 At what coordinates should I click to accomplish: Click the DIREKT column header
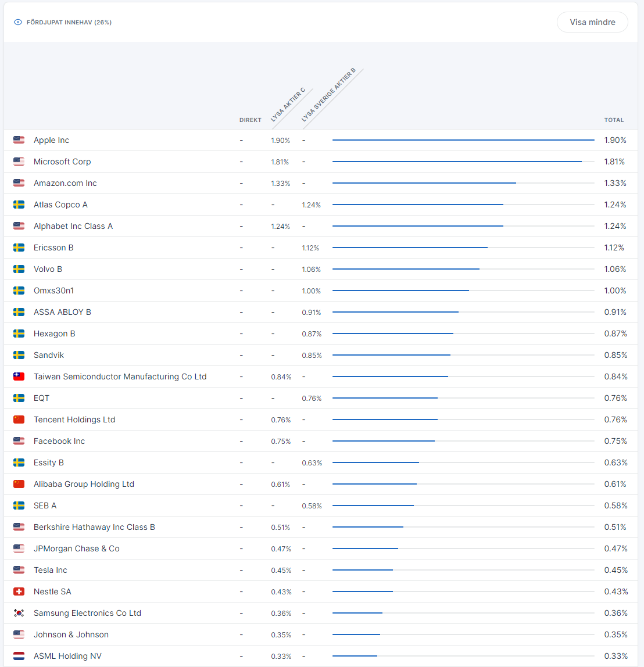click(x=250, y=120)
